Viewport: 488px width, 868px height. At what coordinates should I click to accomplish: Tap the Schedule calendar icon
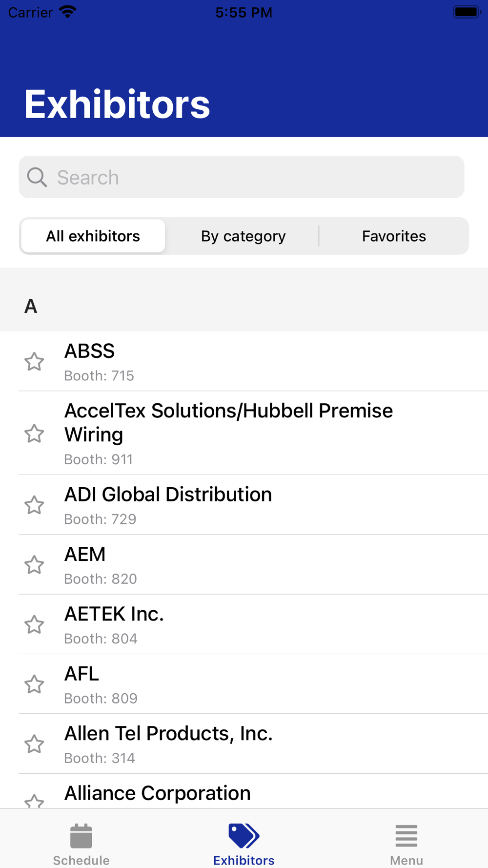tap(81, 836)
